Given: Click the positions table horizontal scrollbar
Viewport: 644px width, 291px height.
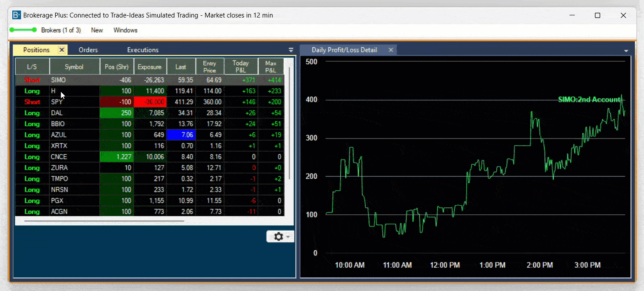Looking at the screenshot, I should point(104,221).
